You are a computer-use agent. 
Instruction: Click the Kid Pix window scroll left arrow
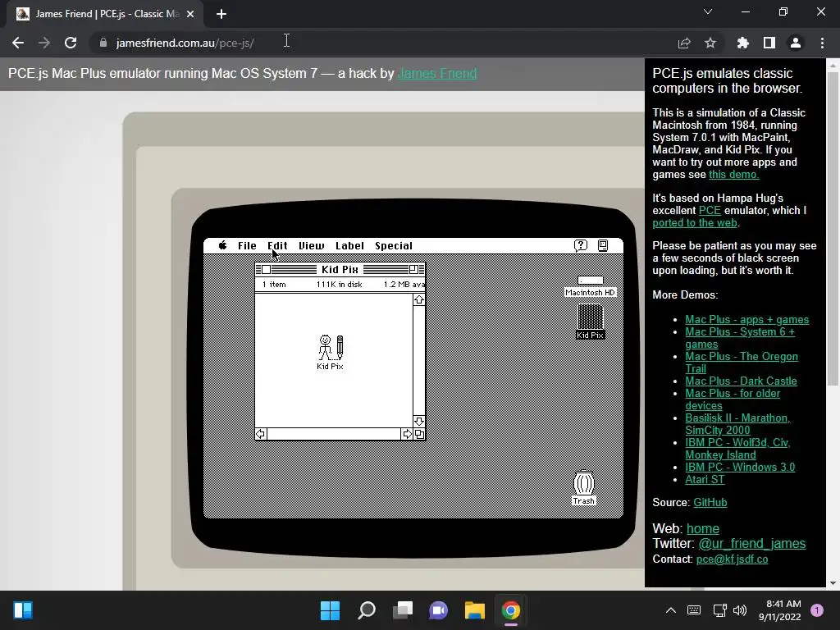pyautogui.click(x=261, y=434)
